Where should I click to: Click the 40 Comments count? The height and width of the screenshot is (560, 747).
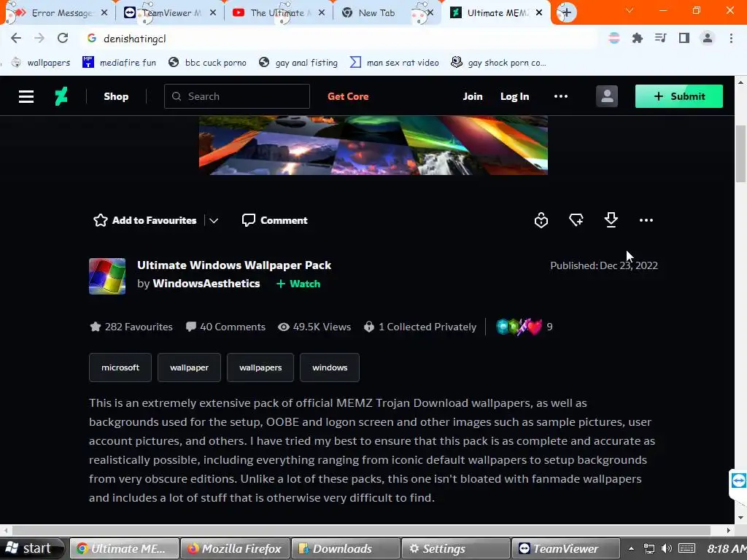pyautogui.click(x=225, y=327)
